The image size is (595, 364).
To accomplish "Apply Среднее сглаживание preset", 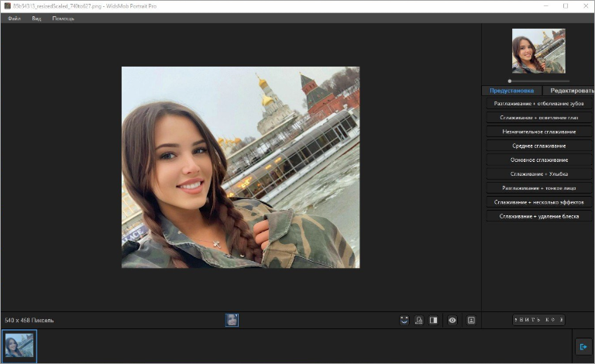I will (539, 146).
